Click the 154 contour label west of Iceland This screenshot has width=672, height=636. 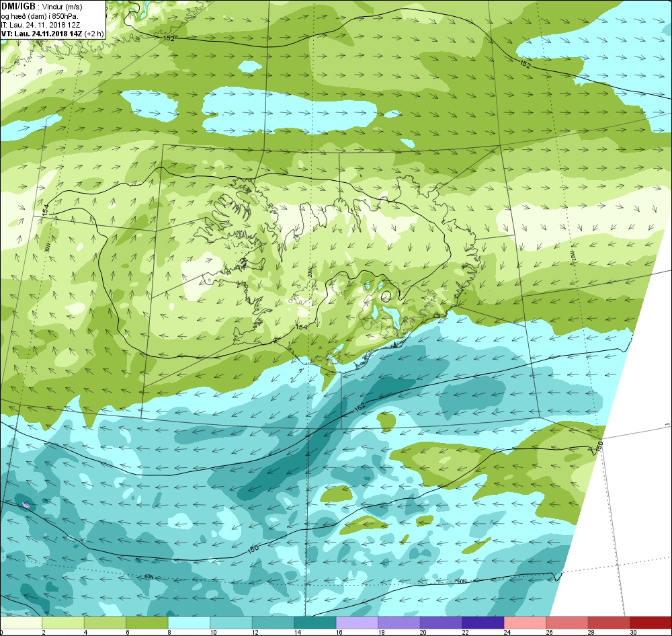pyautogui.click(x=45, y=210)
